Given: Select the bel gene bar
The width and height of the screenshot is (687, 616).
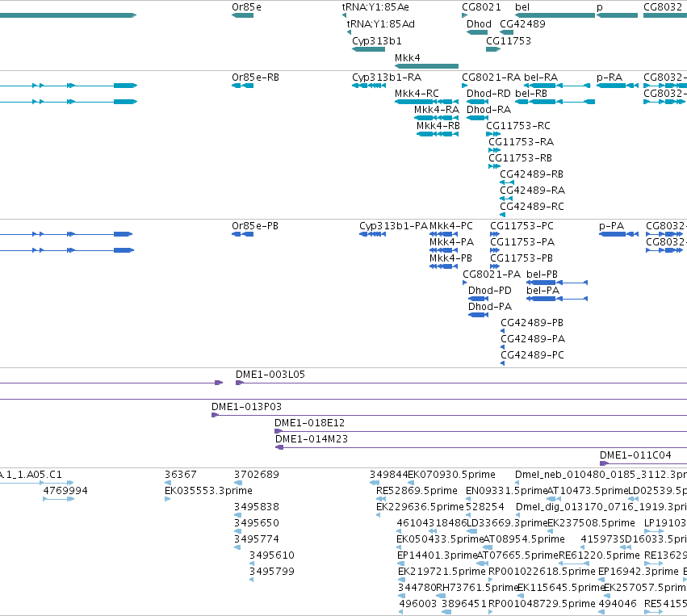Looking at the screenshot, I should click(x=555, y=15).
